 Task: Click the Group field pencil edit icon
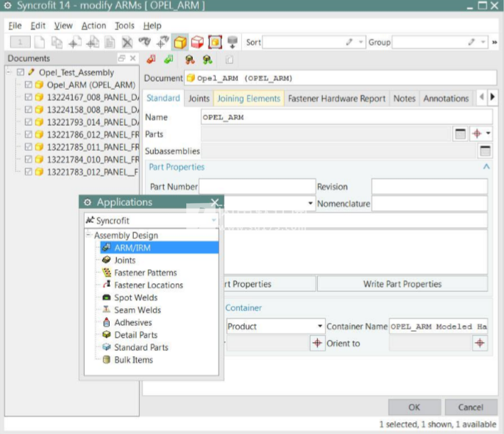point(471,42)
